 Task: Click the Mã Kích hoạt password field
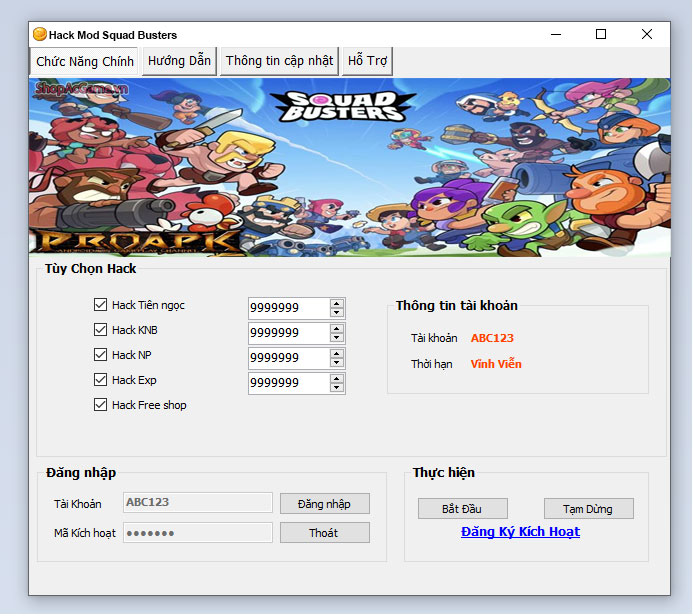tap(198, 533)
